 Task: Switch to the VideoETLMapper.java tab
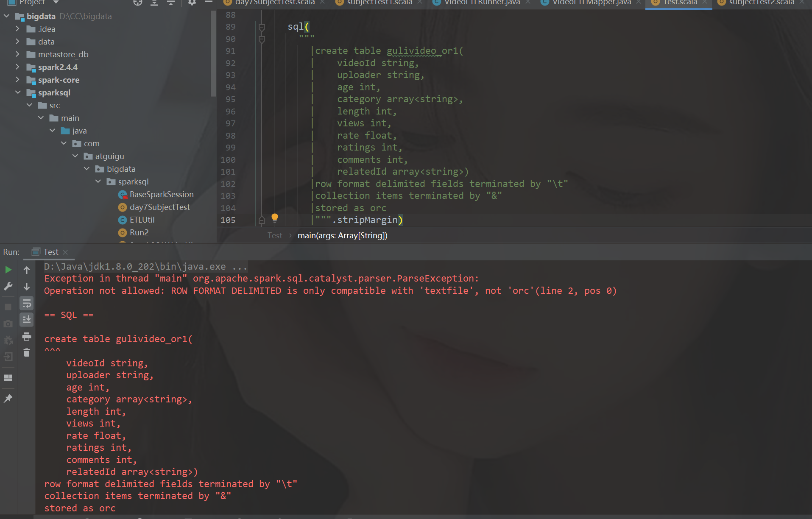point(591,3)
